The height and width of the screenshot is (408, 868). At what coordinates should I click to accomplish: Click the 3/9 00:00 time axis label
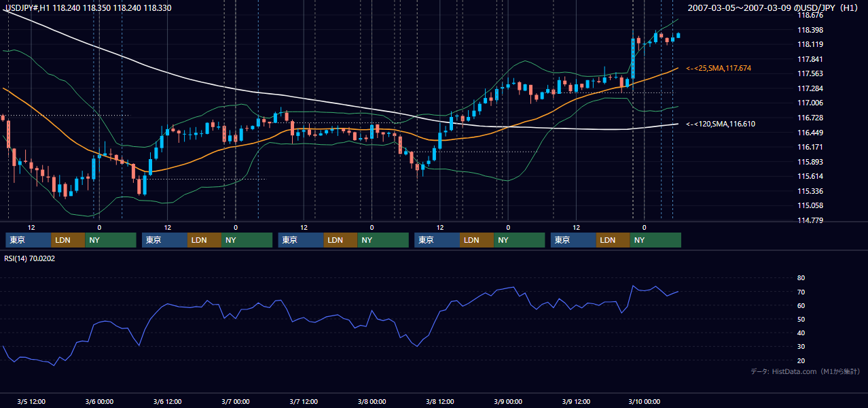tap(507, 402)
